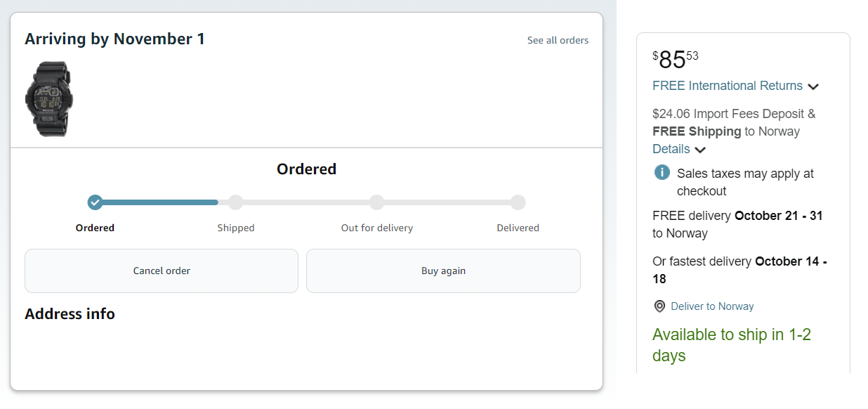Viewport: 868px width, 409px height.
Task: Expand the FREE International Returns chevron
Action: (813, 86)
